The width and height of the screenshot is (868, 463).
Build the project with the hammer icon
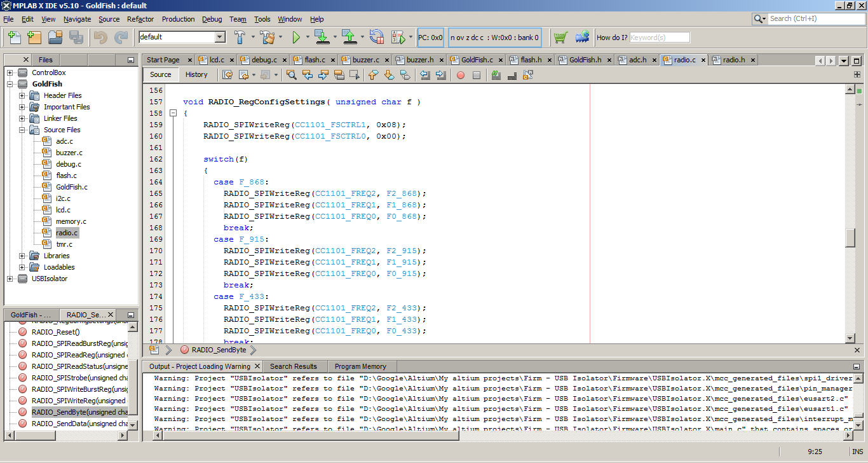(240, 38)
